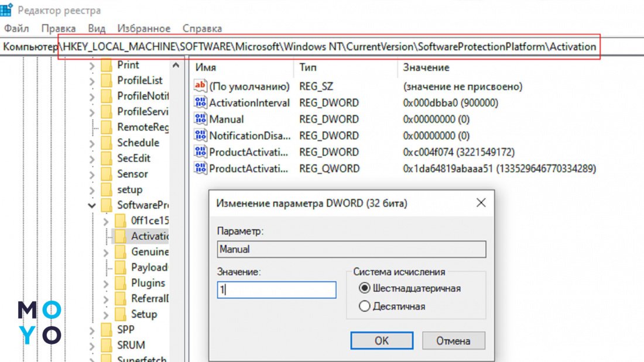Select the Manual registry value icon
This screenshot has width=644, height=362.
coord(201,119)
